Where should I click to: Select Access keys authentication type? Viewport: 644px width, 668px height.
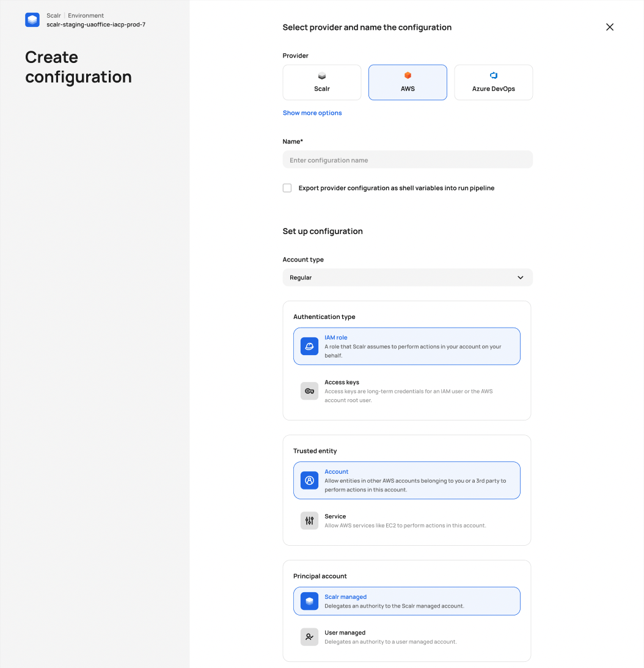pyautogui.click(x=406, y=391)
